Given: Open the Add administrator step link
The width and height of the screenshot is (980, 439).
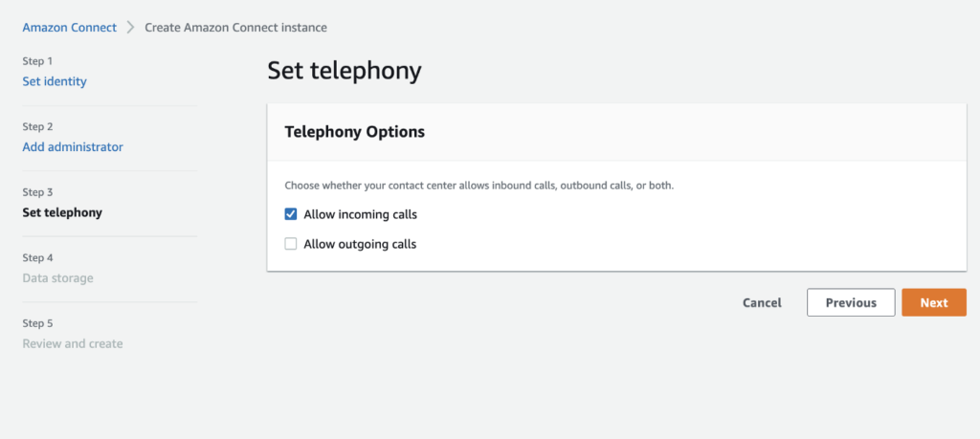Looking at the screenshot, I should [73, 146].
